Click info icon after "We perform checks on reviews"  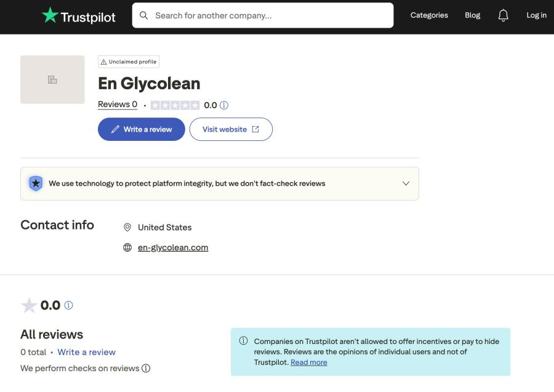[146, 369]
